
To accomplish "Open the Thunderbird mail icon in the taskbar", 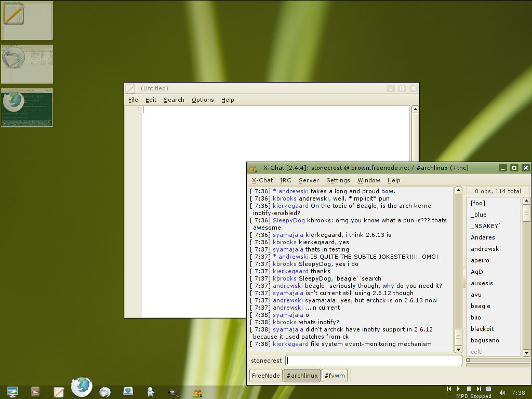I will [105, 392].
